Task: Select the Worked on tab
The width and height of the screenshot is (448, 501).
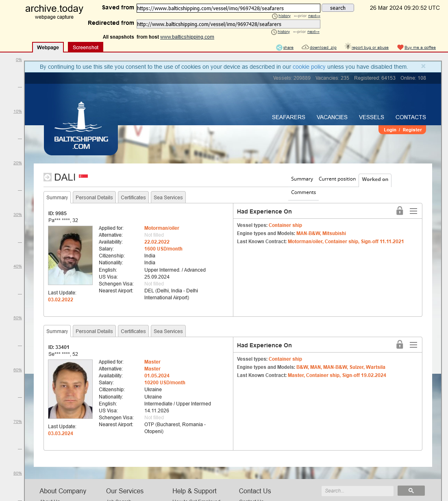Action: point(375,179)
